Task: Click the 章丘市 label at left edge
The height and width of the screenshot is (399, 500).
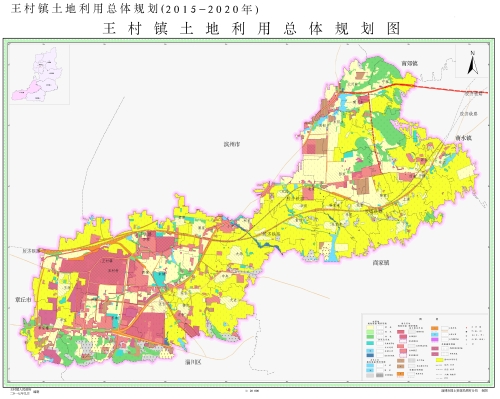Action: point(23,299)
